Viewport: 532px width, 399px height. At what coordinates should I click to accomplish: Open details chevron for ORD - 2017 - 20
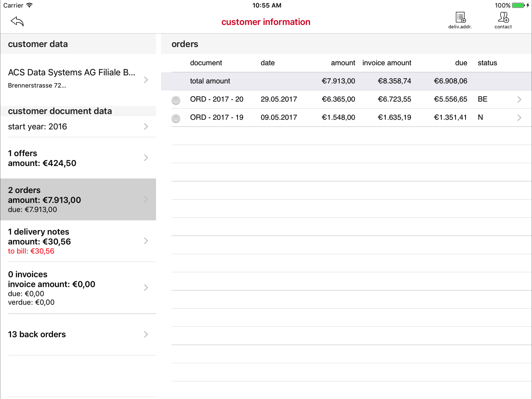(519, 99)
